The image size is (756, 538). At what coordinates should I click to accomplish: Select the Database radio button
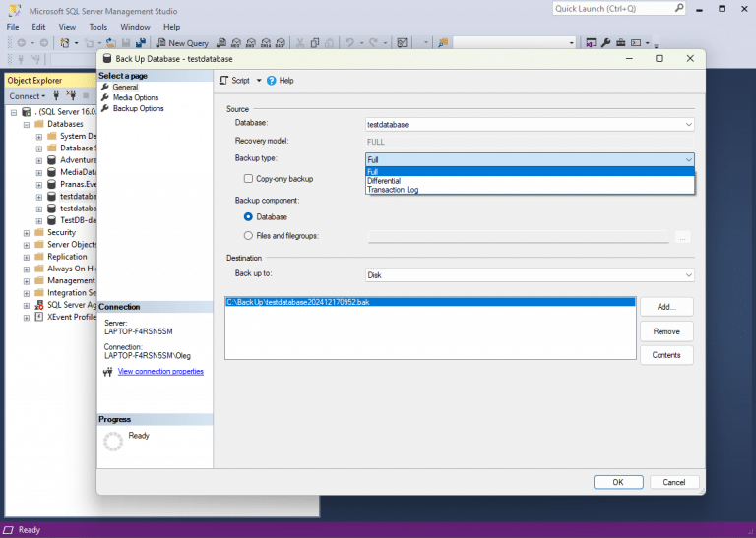tap(248, 217)
